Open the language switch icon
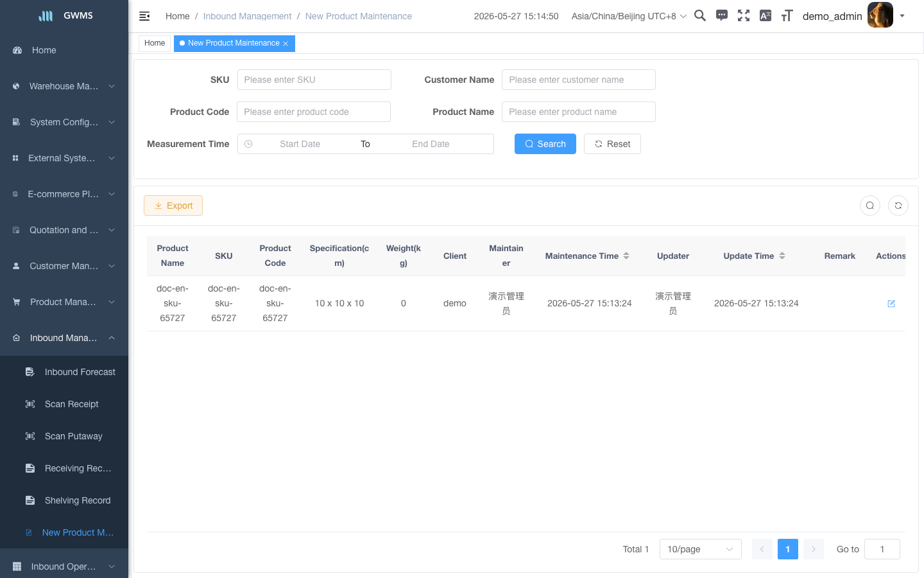924x578 pixels. pos(766,15)
